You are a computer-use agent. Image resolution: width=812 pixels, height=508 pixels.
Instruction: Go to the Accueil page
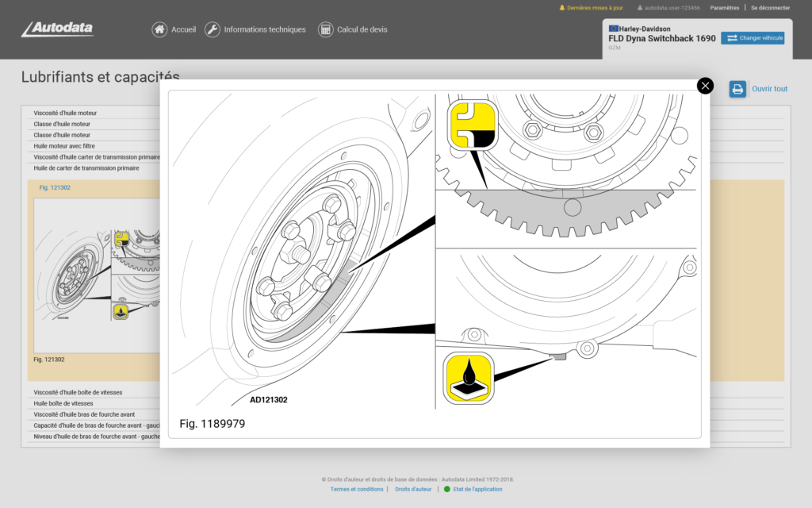pyautogui.click(x=183, y=29)
